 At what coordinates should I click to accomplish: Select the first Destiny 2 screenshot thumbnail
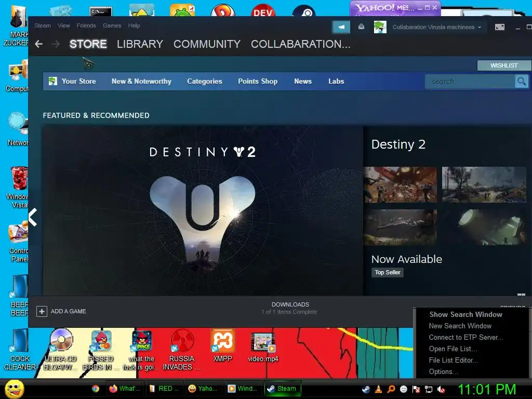401,184
